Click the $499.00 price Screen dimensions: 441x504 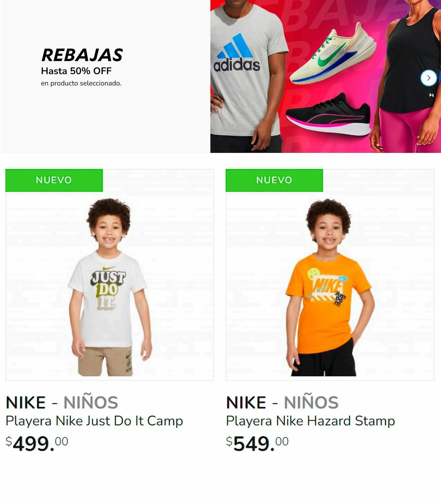[37, 444]
